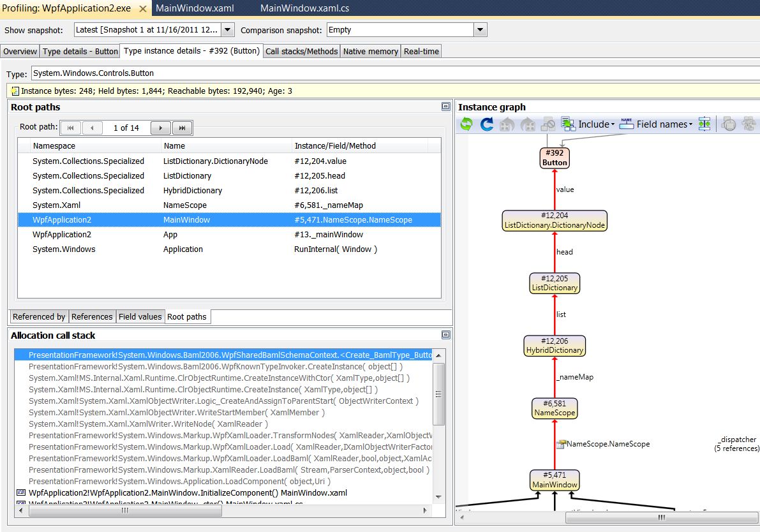Click the instance info icon beside Instance bytes
760x532 pixels.
(x=15, y=91)
